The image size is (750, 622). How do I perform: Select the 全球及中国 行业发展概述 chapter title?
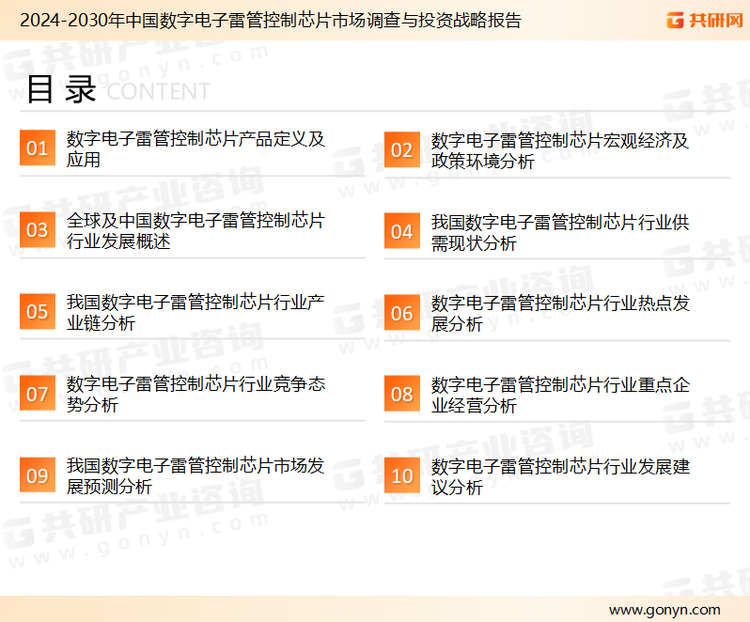pos(196,231)
